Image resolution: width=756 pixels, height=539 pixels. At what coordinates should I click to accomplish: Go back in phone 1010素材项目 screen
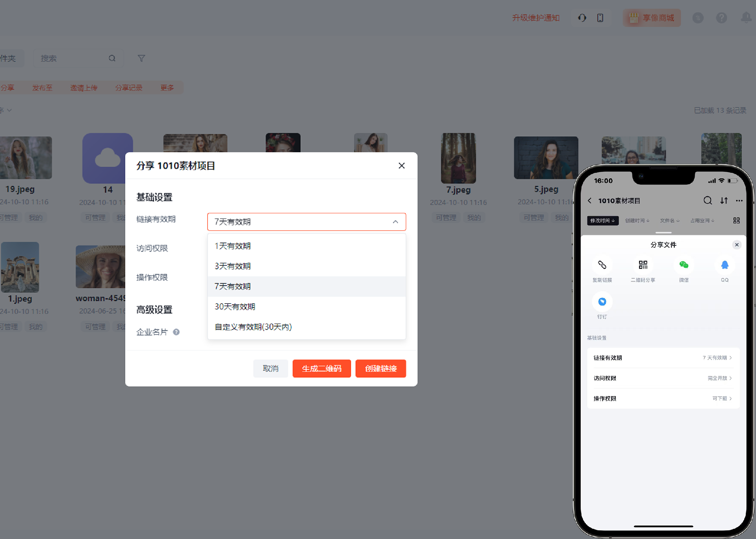[590, 201]
